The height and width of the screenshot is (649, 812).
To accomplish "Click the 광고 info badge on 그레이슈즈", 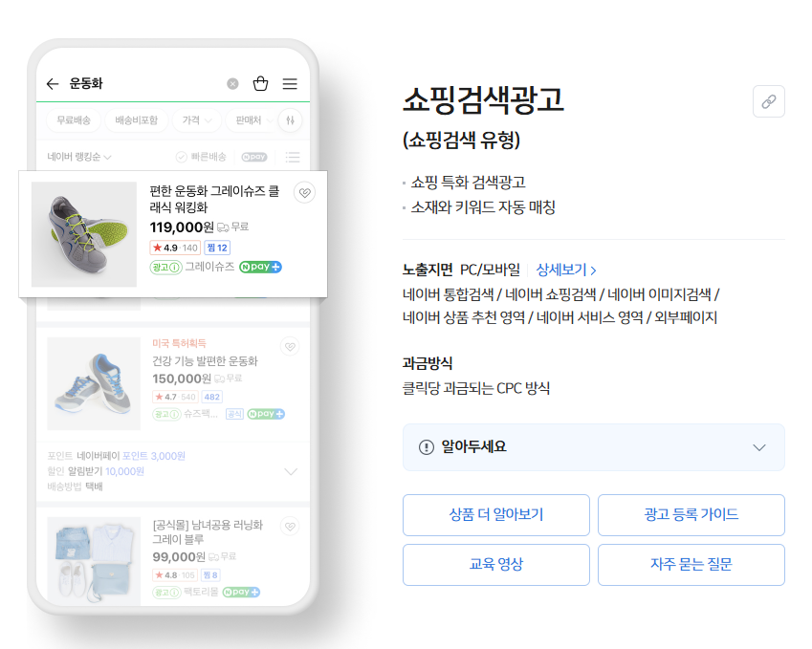I will click(165, 267).
